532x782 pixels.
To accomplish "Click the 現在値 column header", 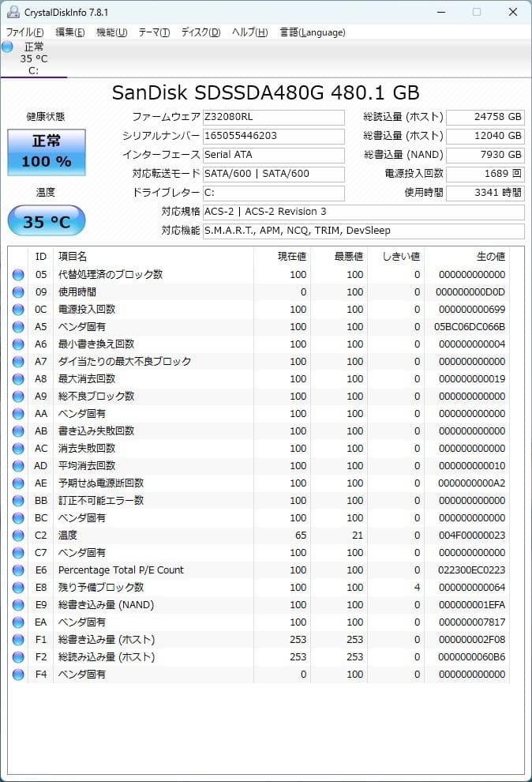I will click(x=282, y=257).
